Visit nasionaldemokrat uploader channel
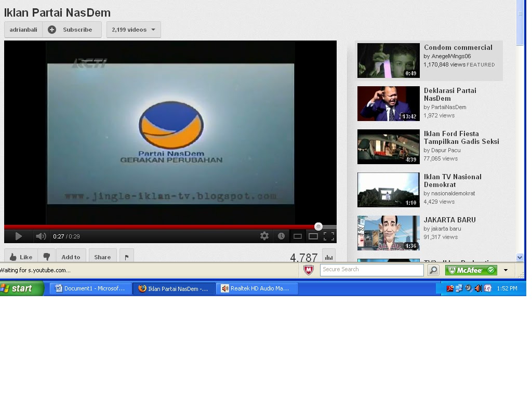This screenshot has height=399, width=532. click(453, 193)
